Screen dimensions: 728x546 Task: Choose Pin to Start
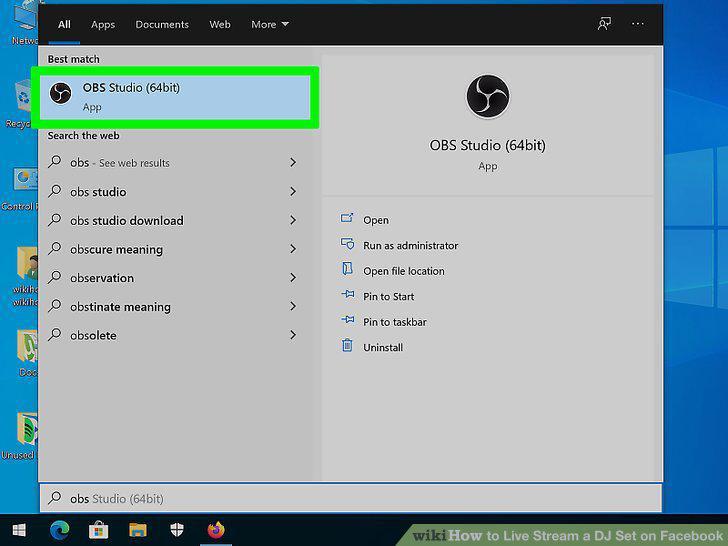[388, 297]
